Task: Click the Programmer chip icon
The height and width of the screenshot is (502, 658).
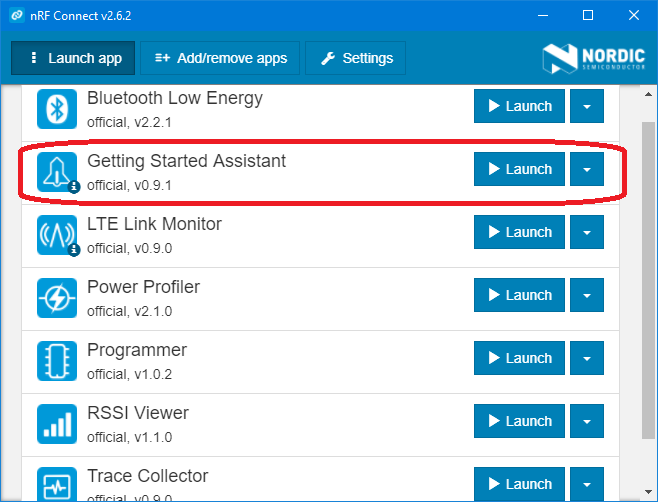Action: coord(57,360)
